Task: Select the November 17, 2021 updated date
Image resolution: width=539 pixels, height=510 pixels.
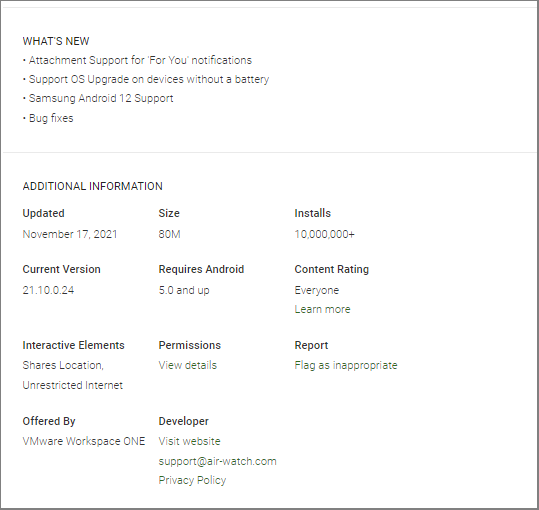Action: point(70,234)
